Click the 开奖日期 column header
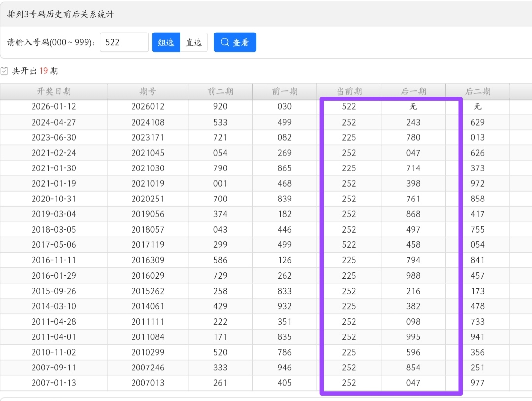Image resolution: width=532 pixels, height=401 pixels. pos(54,91)
